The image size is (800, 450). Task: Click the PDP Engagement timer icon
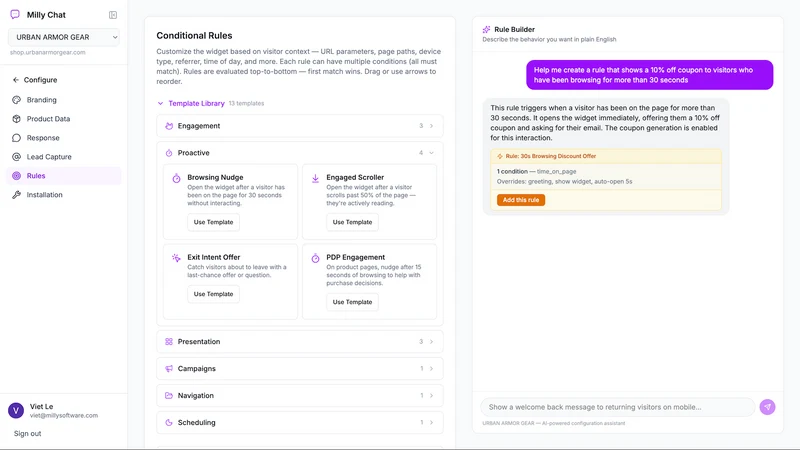[x=315, y=258]
